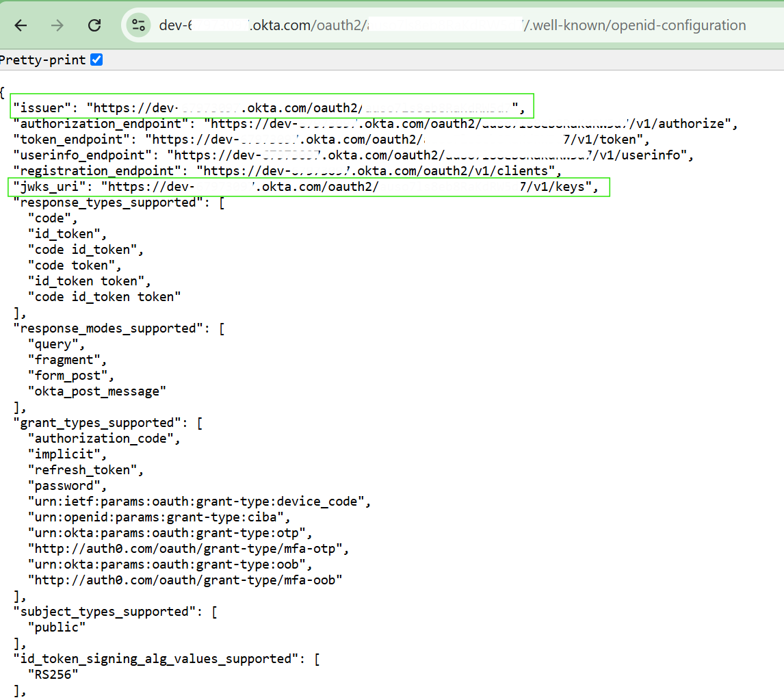Click the "userinfo_endpoint" line
The image size is (784, 700).
point(354,155)
